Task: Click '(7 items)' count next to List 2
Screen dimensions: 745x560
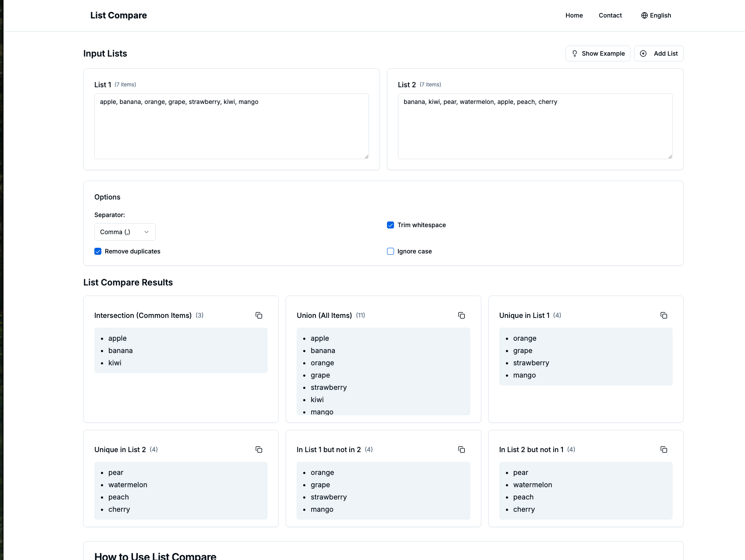Action: click(430, 85)
